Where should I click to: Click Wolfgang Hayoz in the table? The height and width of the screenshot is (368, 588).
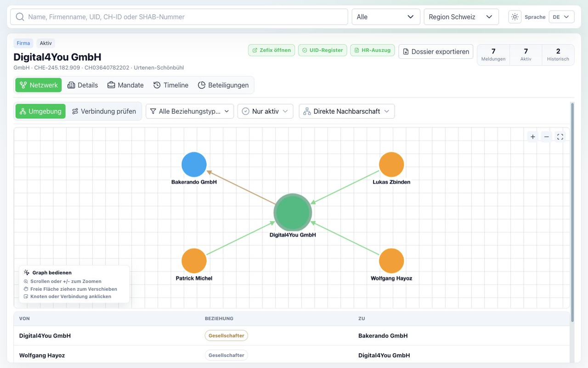point(42,356)
